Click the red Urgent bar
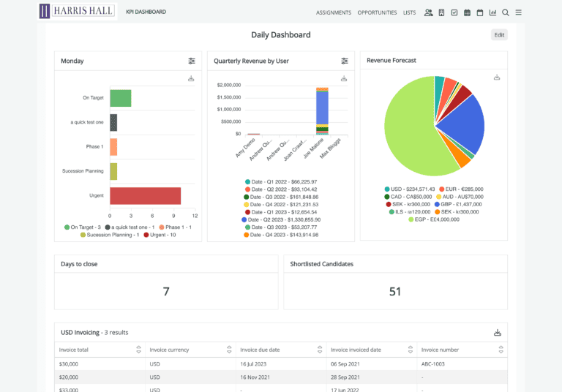The image size is (562, 392). [x=145, y=196]
